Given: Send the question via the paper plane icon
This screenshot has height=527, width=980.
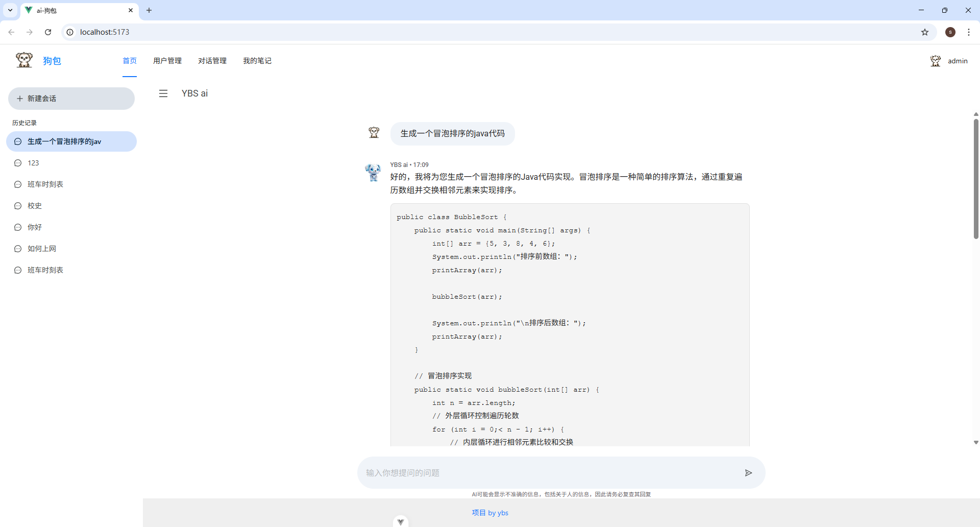Looking at the screenshot, I should 748,472.
